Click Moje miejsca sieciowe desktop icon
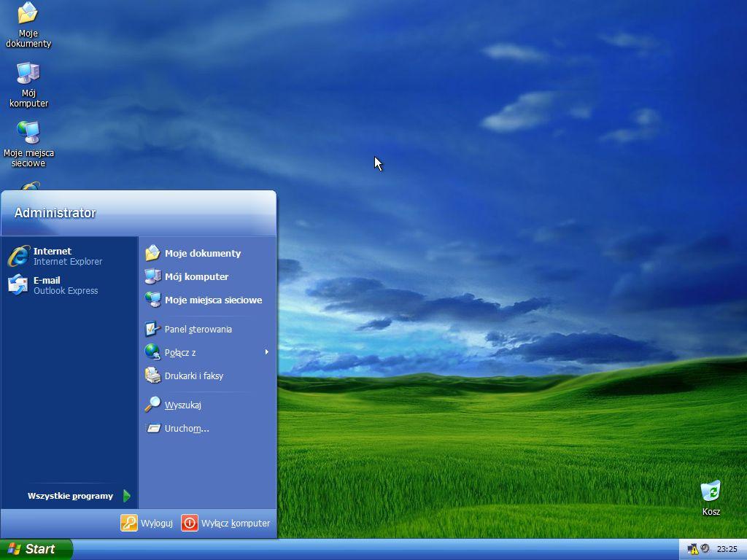747x560 pixels. point(28,144)
